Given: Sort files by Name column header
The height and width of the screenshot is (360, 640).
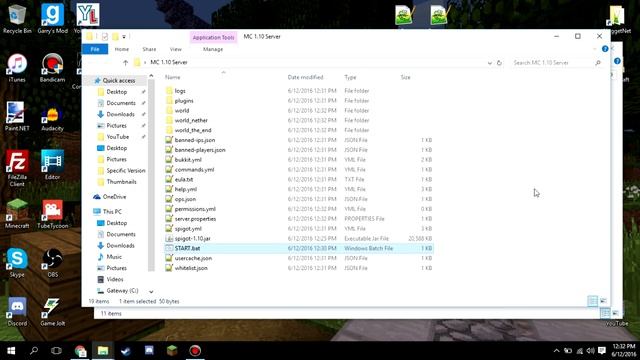Looking at the screenshot, I should [172, 77].
